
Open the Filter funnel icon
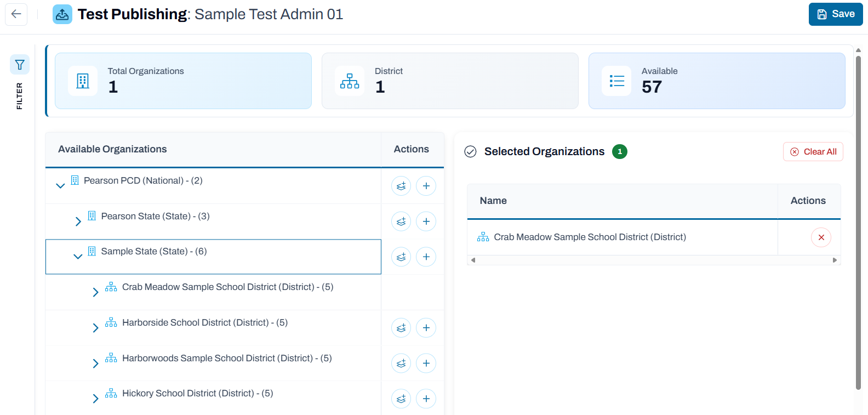pyautogui.click(x=20, y=65)
